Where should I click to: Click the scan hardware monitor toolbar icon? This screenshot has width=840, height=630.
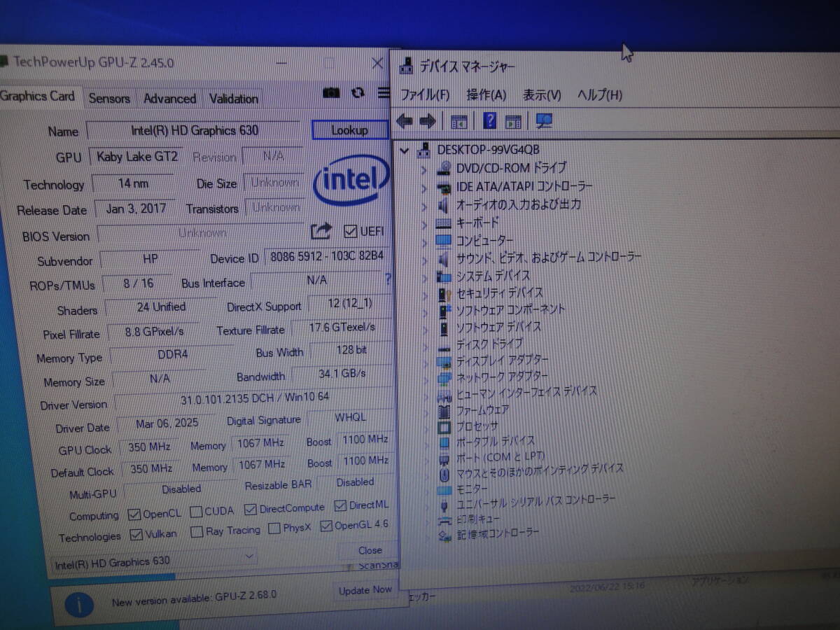point(544,121)
